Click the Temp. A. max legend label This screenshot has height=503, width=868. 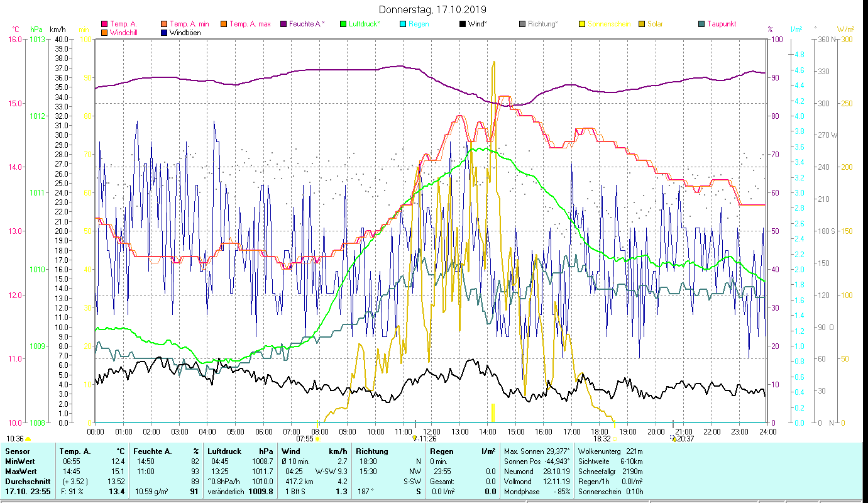point(250,25)
